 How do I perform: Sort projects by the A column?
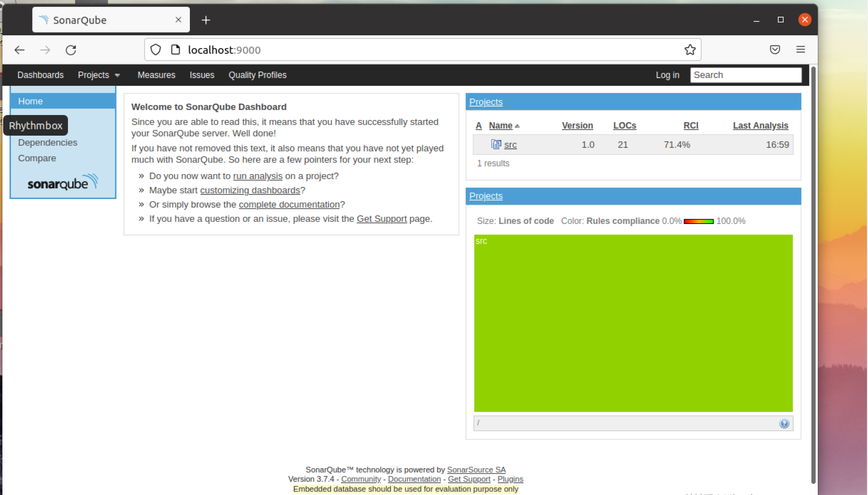coord(478,126)
